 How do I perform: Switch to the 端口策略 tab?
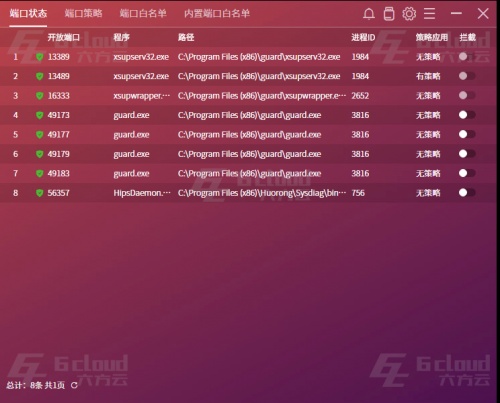[83, 14]
